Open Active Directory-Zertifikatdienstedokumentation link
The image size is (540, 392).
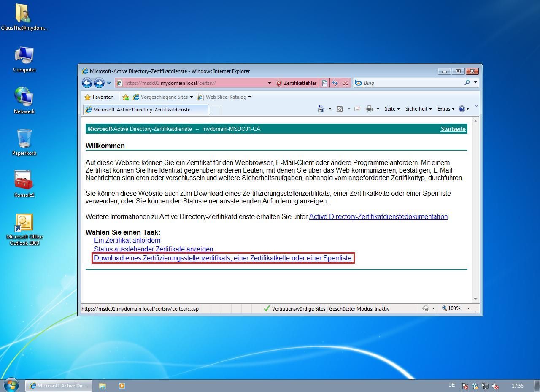click(x=378, y=216)
